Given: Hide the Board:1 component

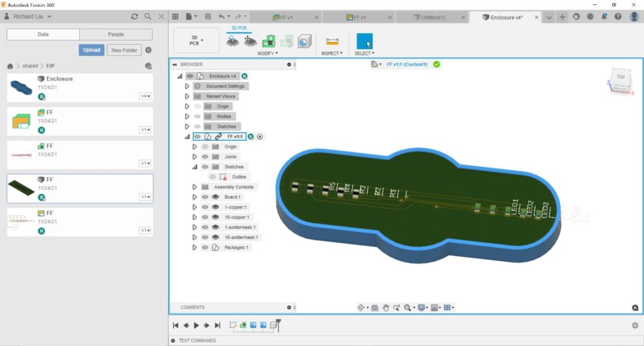Looking at the screenshot, I should (205, 197).
